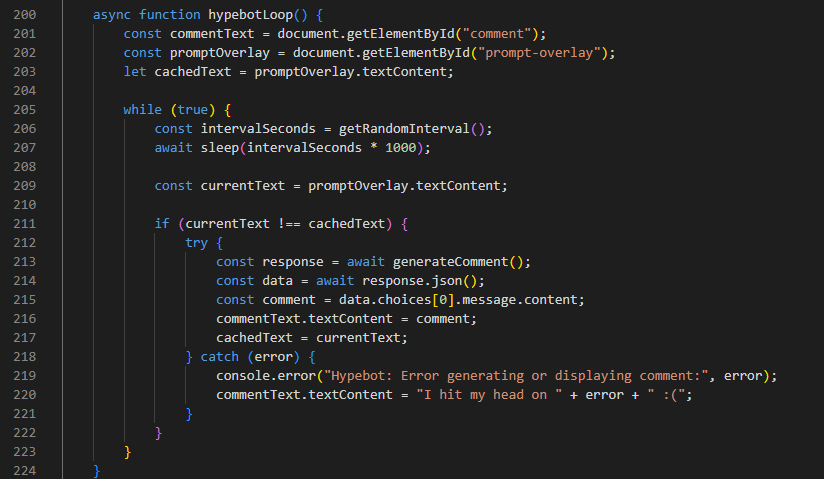Screen dimensions: 824x479
Task: Click the !== operator on line 211
Action: point(289,224)
